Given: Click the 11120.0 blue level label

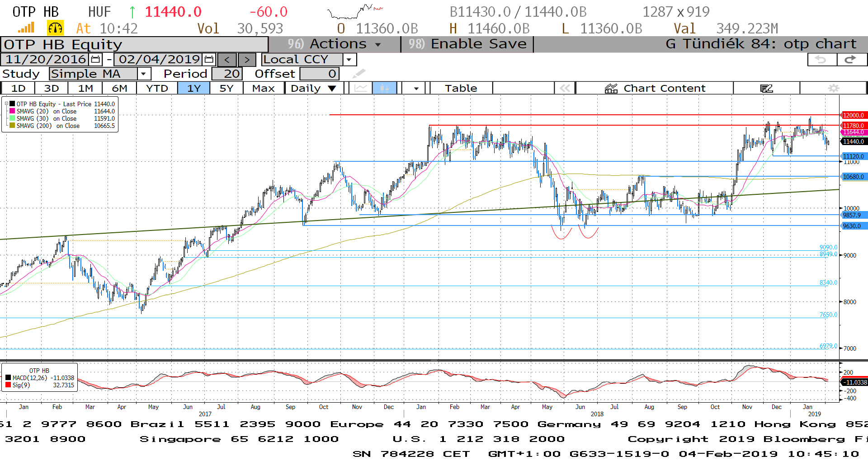Looking at the screenshot, I should [x=854, y=156].
